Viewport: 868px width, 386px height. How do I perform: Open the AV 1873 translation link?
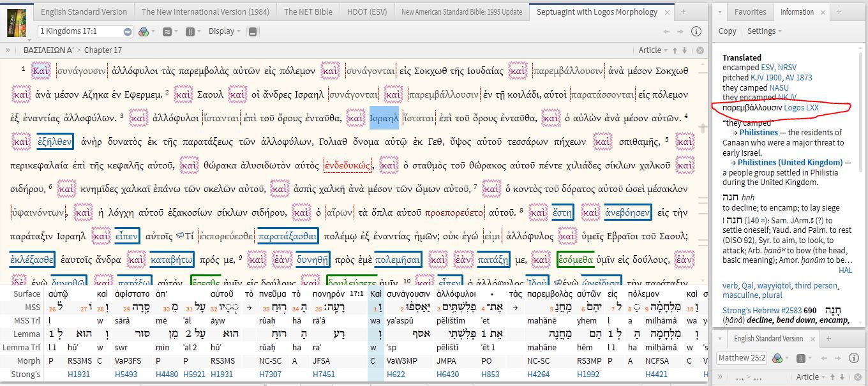click(x=798, y=77)
